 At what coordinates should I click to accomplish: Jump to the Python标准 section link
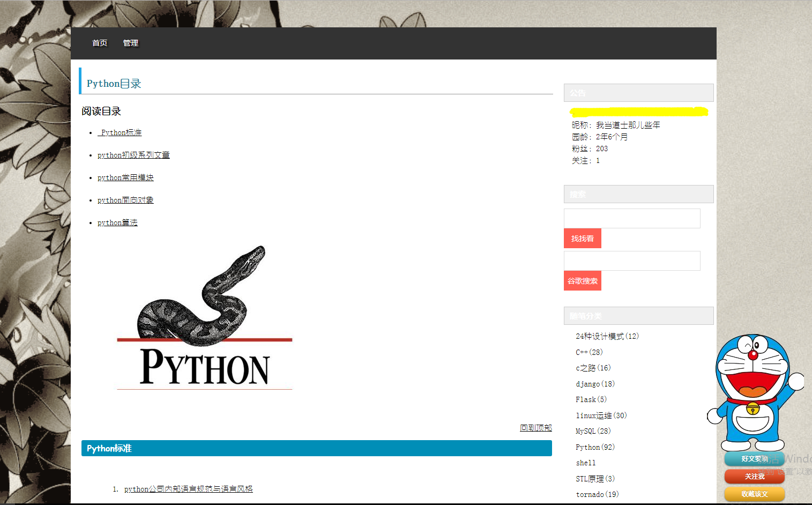click(x=120, y=132)
